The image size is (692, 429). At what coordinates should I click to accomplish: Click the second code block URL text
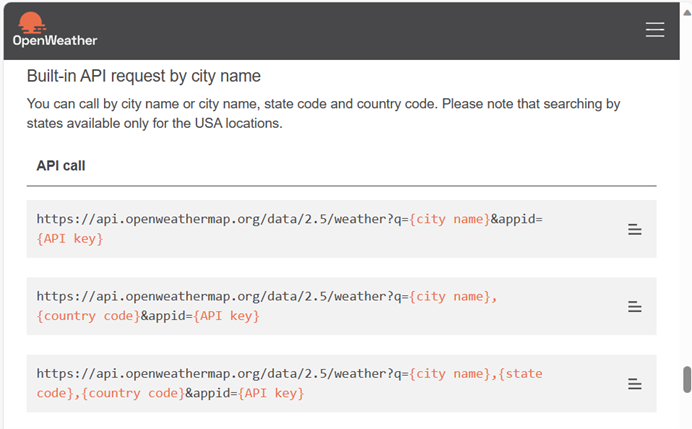[267, 306]
